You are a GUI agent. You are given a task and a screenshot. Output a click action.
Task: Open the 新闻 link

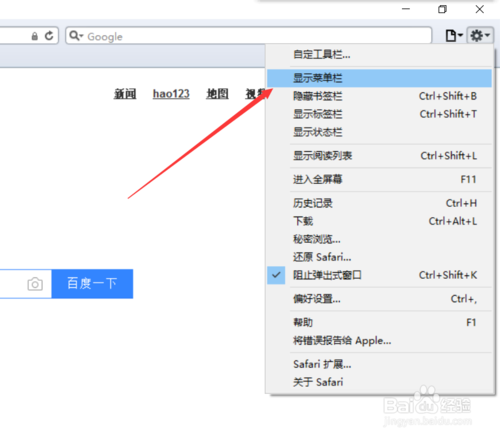125,94
